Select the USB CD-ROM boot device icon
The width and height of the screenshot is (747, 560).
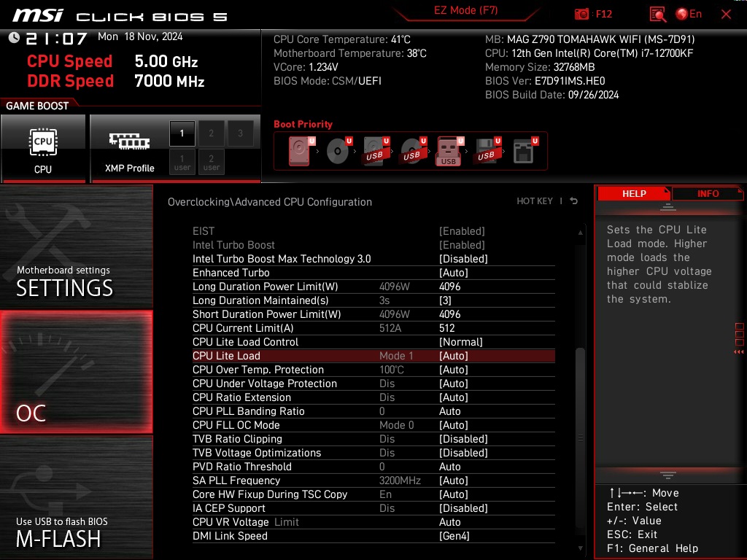coord(413,151)
